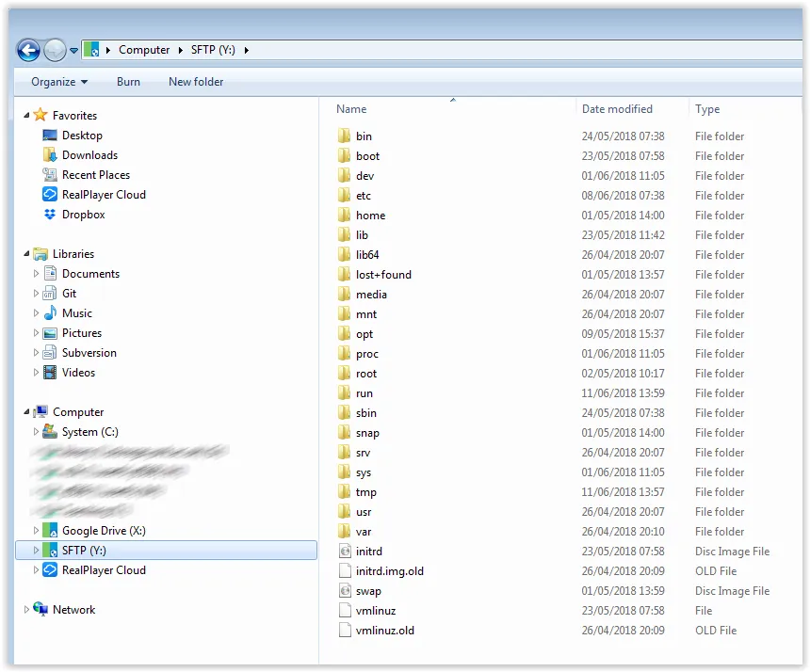The height and width of the screenshot is (672, 810).
Task: Open dropdown arrow after SFTP (Y:) breadcrumb
Action: point(247,50)
